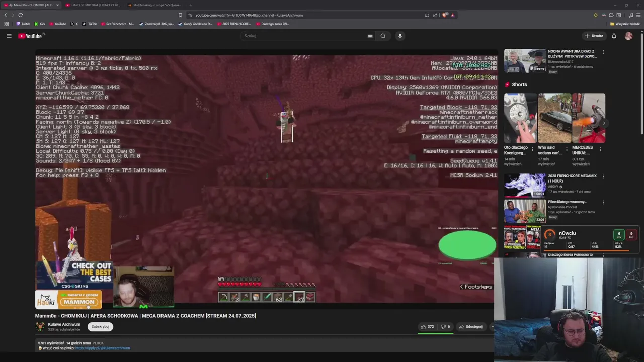Open the Kick bookmark
This screenshot has width=644, height=362.
click(40, 24)
